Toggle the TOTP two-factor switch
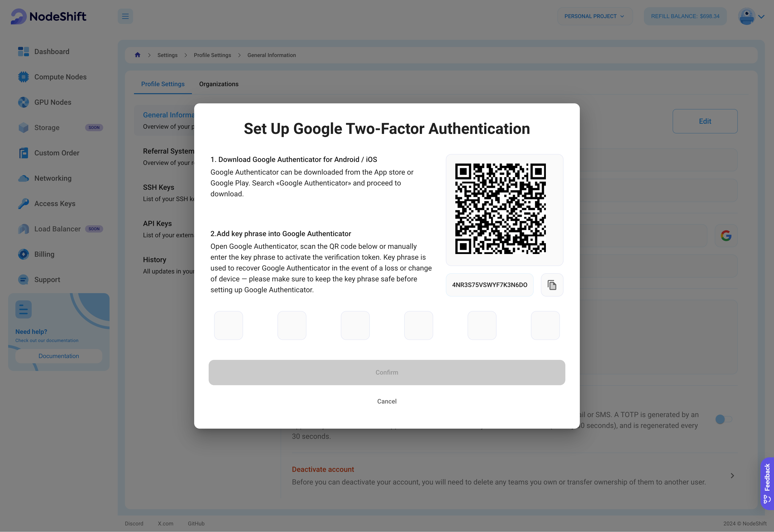 click(x=724, y=419)
